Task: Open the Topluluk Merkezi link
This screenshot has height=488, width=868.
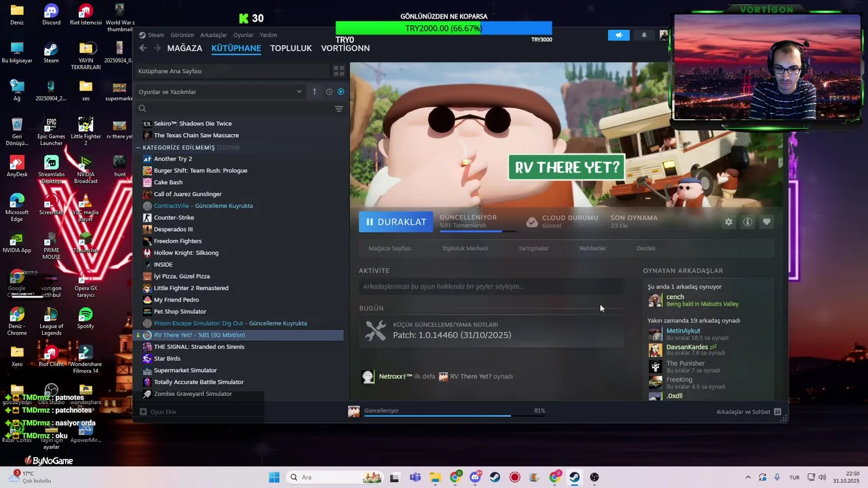Action: coord(465,248)
